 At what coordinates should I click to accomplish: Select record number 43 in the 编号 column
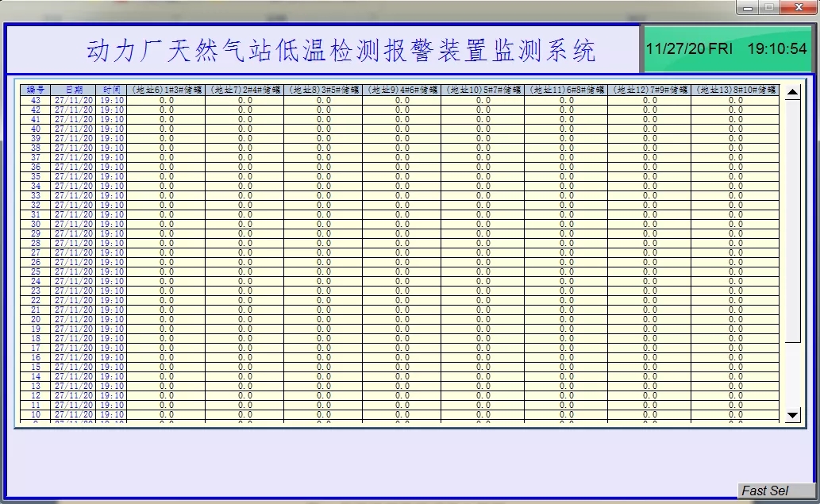(36, 101)
